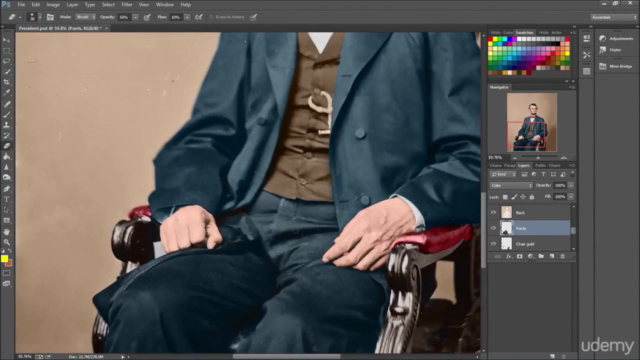Select the Paint Bucket tool
The image size is (640, 360).
(7, 157)
